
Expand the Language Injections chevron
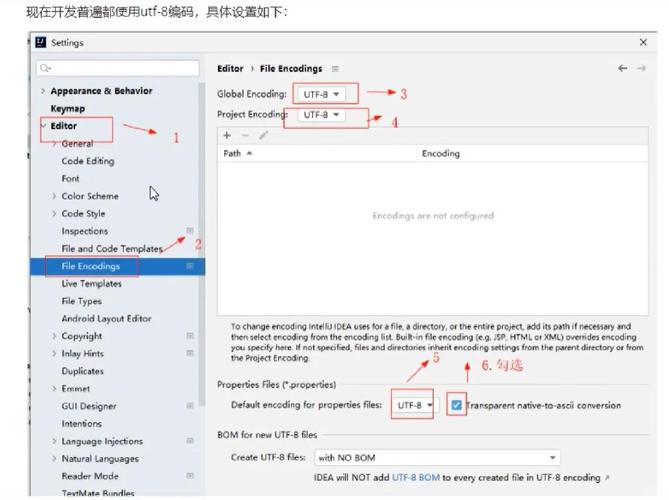pyautogui.click(x=54, y=441)
